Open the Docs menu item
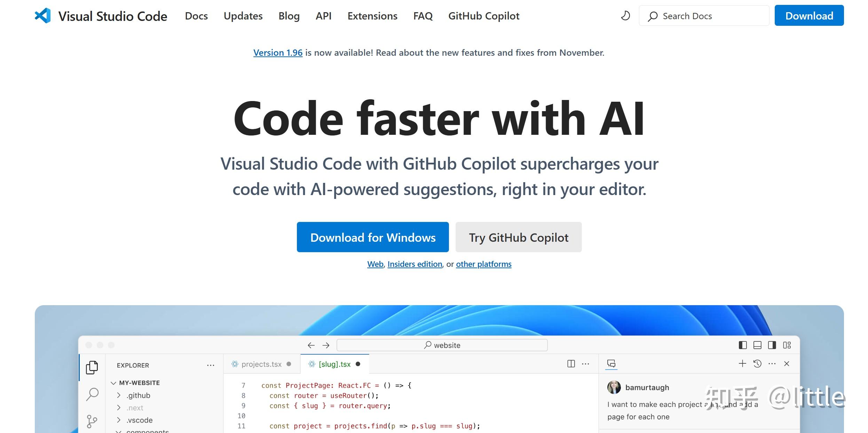868x433 pixels. (196, 16)
